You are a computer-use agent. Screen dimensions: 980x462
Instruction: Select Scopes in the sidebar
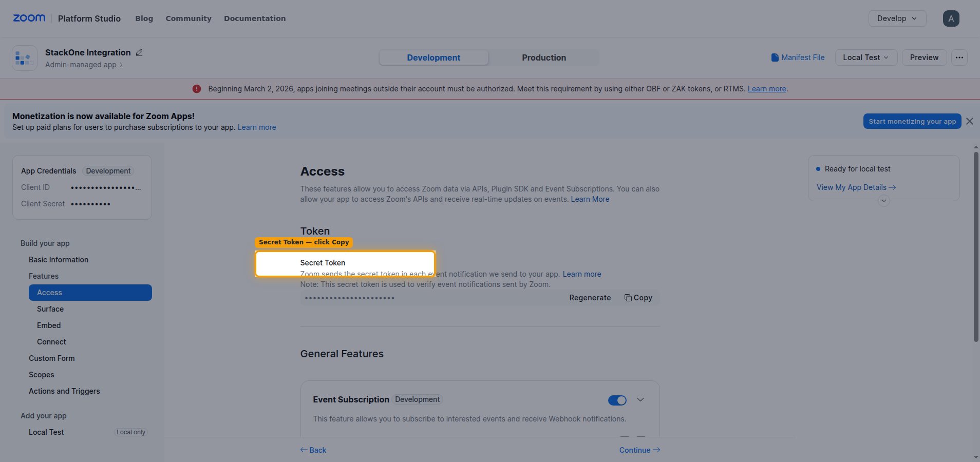tap(42, 375)
